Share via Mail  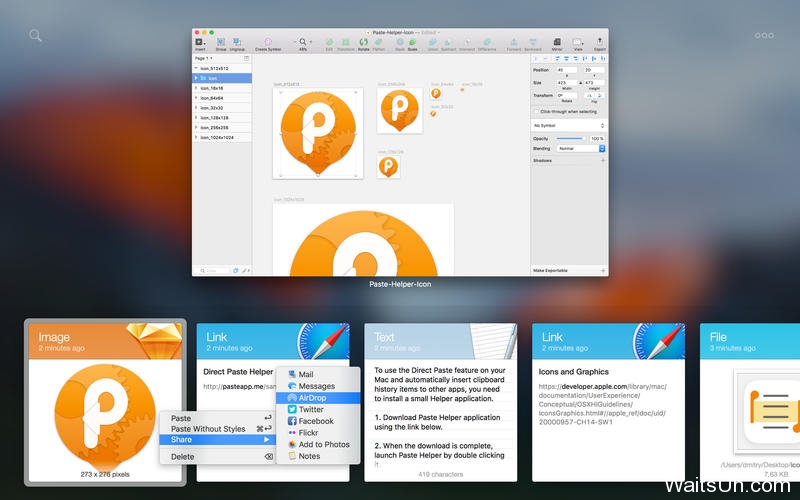pyautogui.click(x=318, y=374)
